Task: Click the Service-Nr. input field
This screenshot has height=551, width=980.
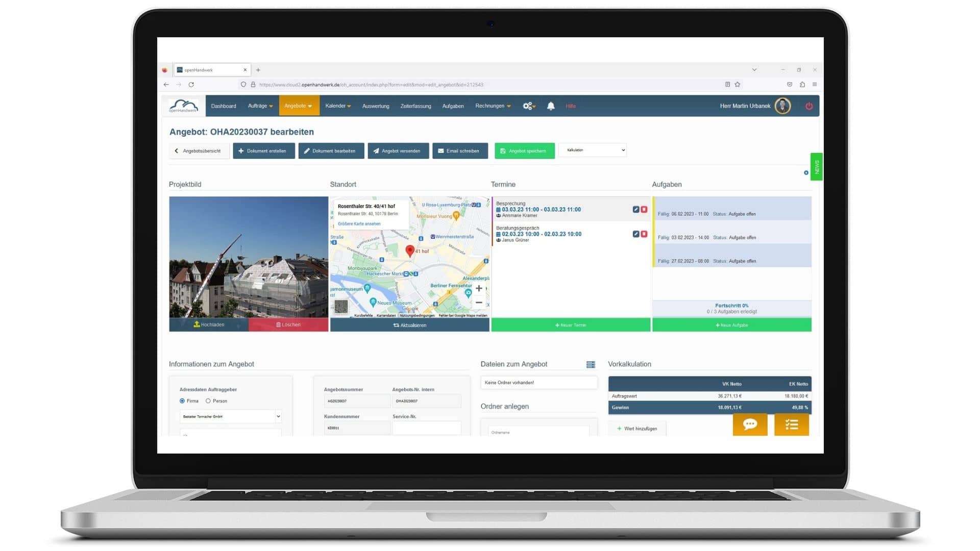Action: click(426, 428)
